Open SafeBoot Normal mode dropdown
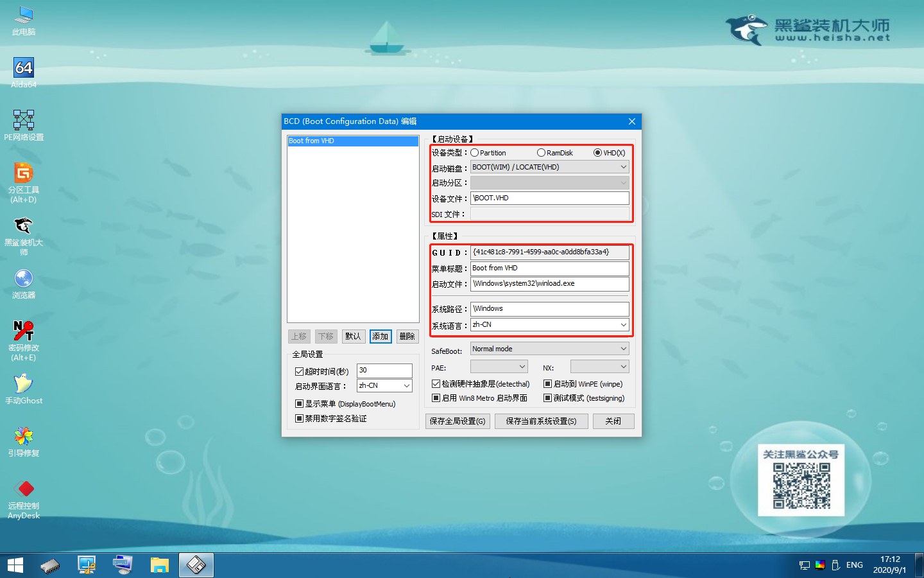Screen dimensions: 924x578 pyautogui.click(x=550, y=349)
